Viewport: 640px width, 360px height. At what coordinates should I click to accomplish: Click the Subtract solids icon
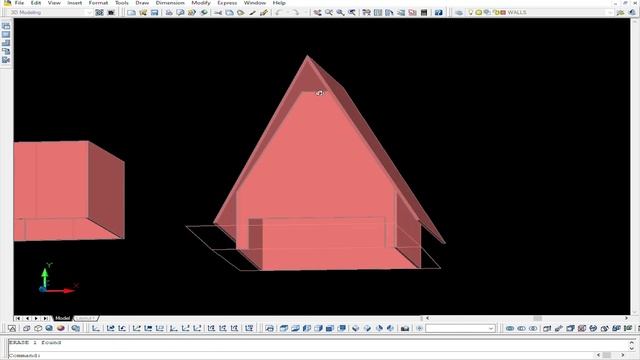click(x=521, y=328)
